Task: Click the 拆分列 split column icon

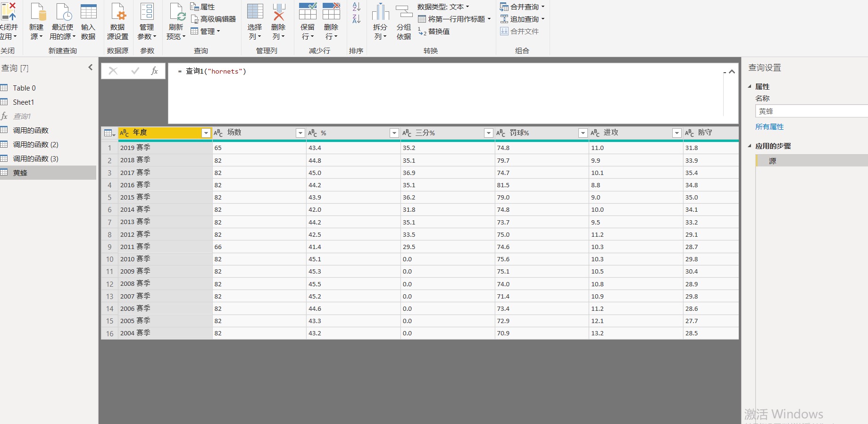Action: point(380,13)
